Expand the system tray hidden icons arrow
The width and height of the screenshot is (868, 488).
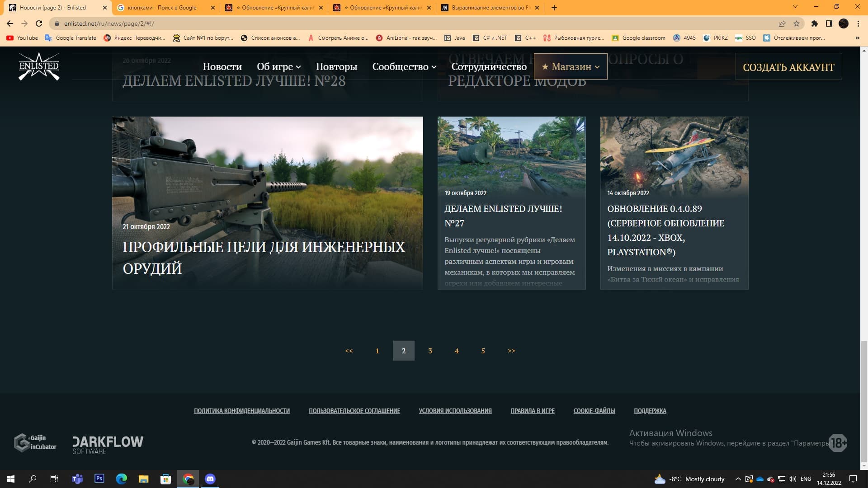(738, 479)
